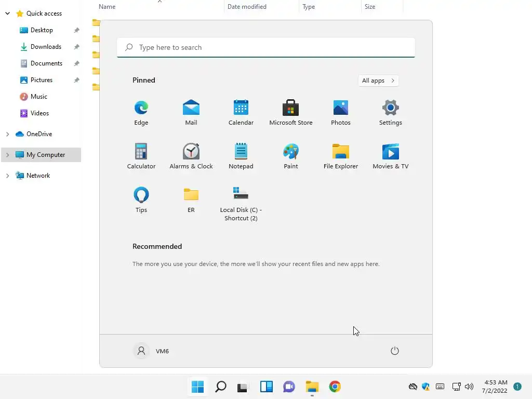Click the pin icon beside Pictures
Viewport: 532px width, 399px height.
point(77,80)
